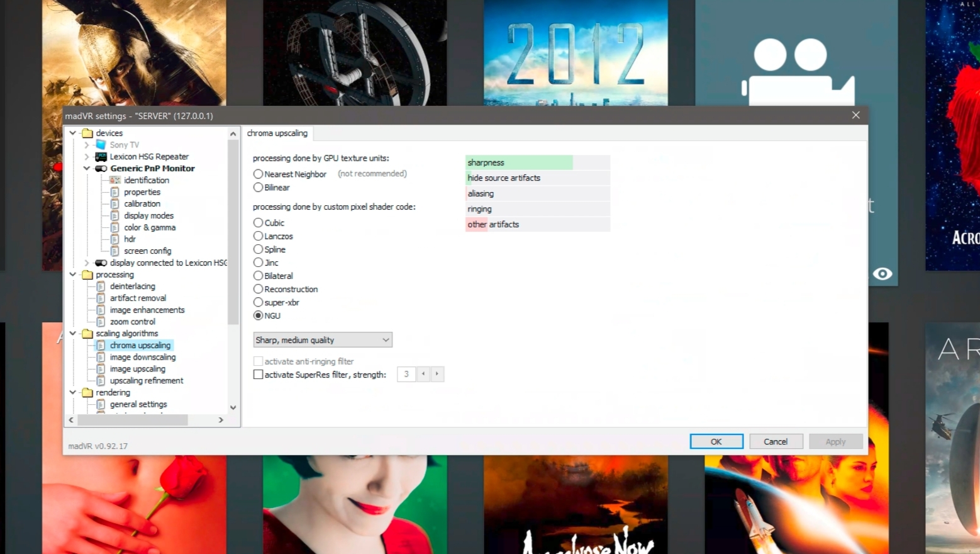The height and width of the screenshot is (554, 980).
Task: Click the SuperRes strength value field
Action: [406, 374]
